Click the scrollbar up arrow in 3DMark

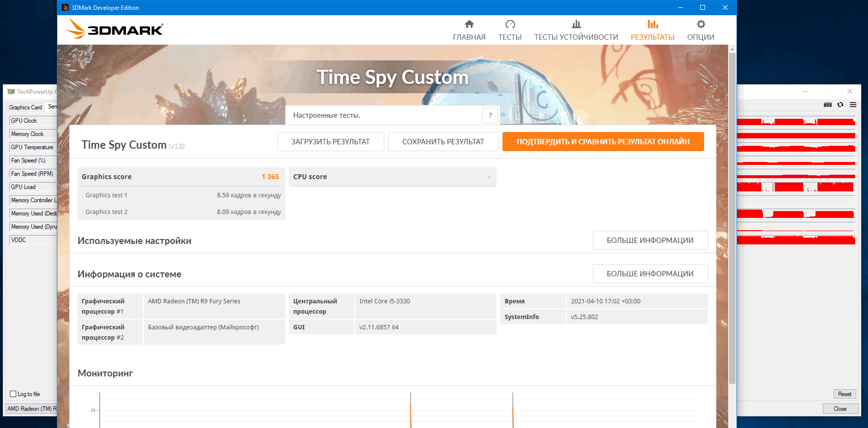pos(732,49)
